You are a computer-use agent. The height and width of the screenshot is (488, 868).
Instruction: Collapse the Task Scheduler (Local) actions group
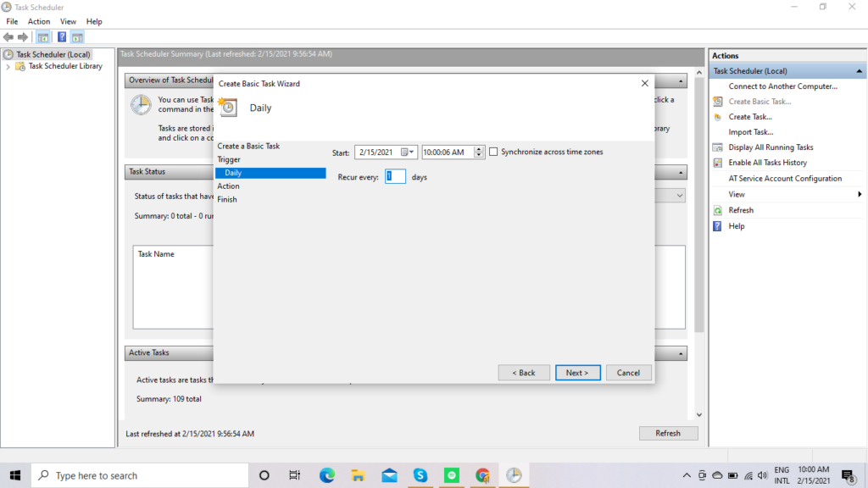click(860, 71)
